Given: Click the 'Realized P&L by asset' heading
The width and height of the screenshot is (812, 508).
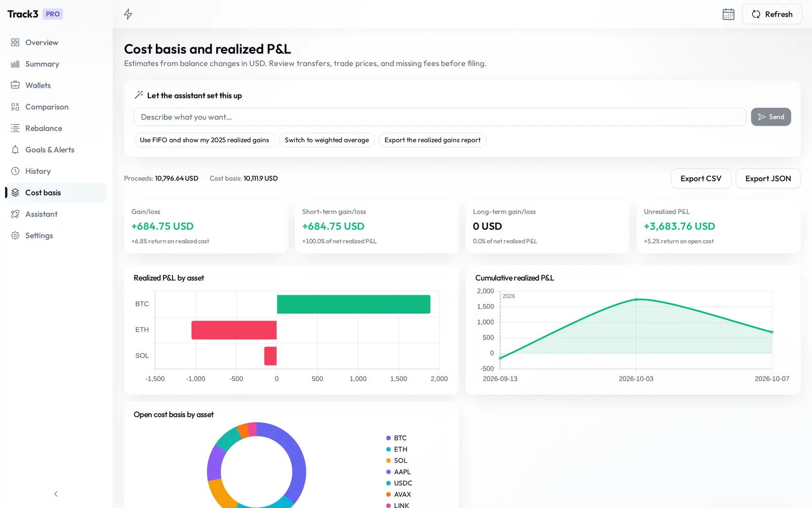Looking at the screenshot, I should 168,278.
